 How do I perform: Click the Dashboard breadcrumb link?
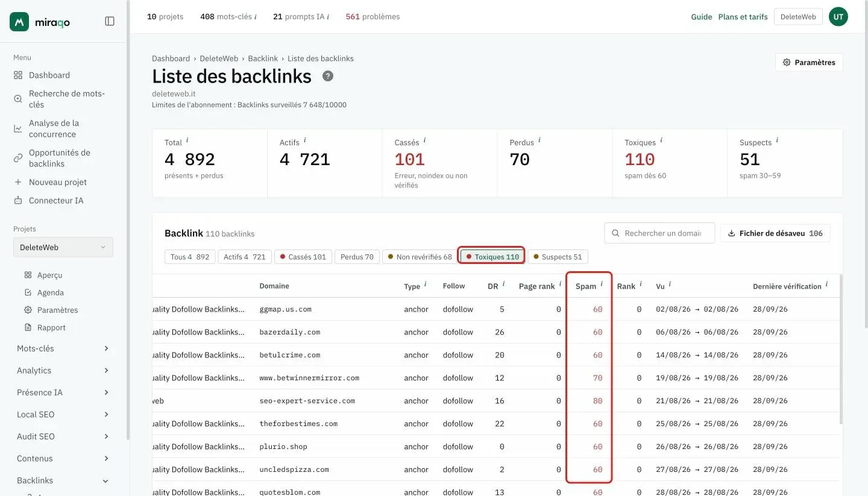tap(171, 58)
